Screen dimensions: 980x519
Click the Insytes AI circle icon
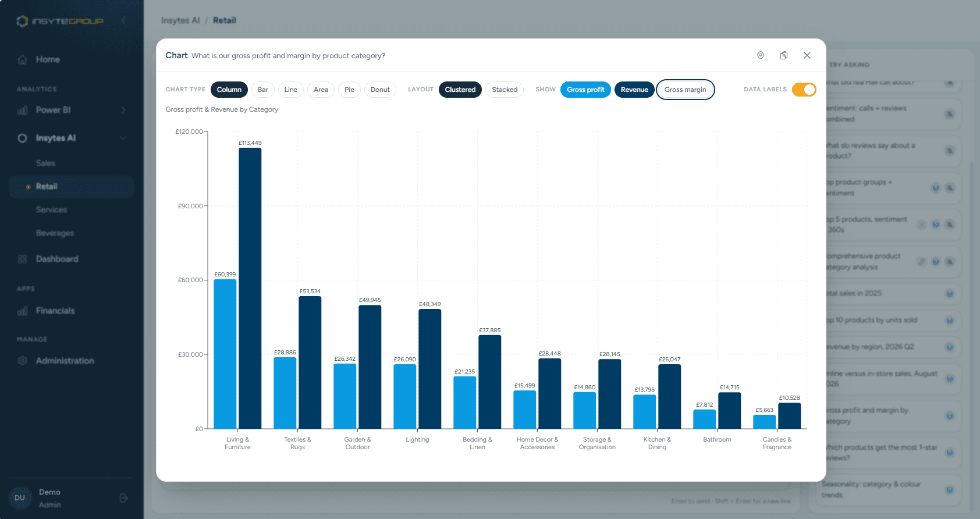22,138
